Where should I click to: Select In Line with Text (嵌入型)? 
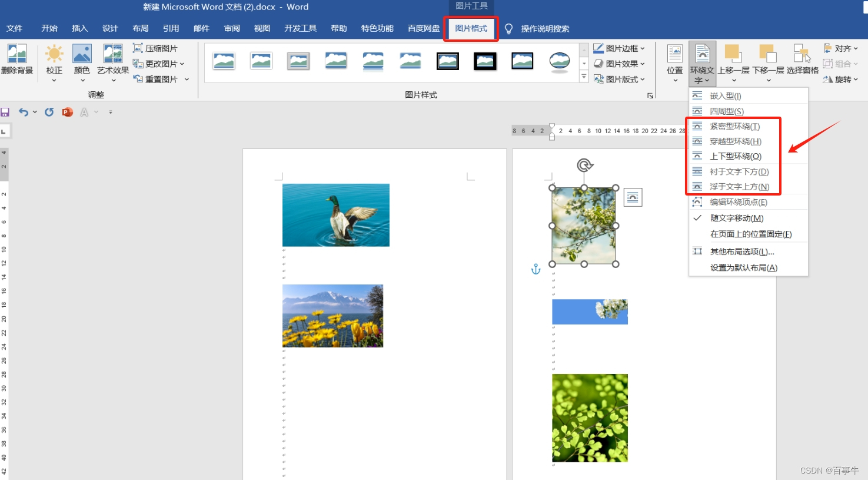(x=749, y=95)
